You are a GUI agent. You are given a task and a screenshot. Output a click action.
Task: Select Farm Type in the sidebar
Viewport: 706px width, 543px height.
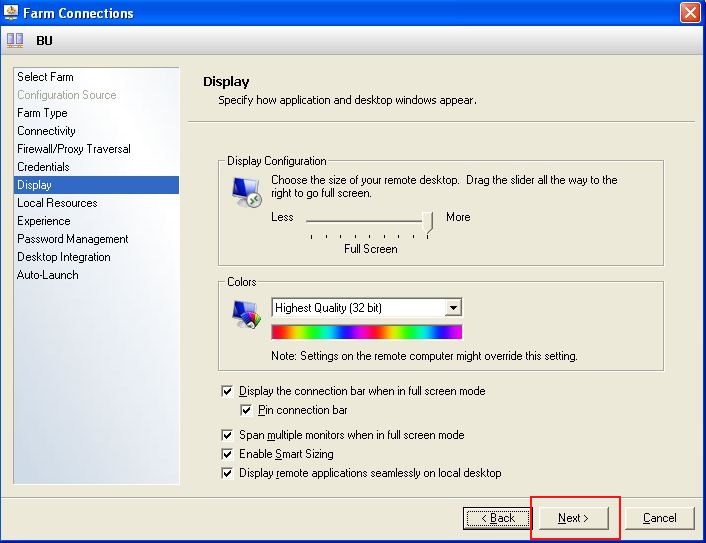click(x=42, y=113)
